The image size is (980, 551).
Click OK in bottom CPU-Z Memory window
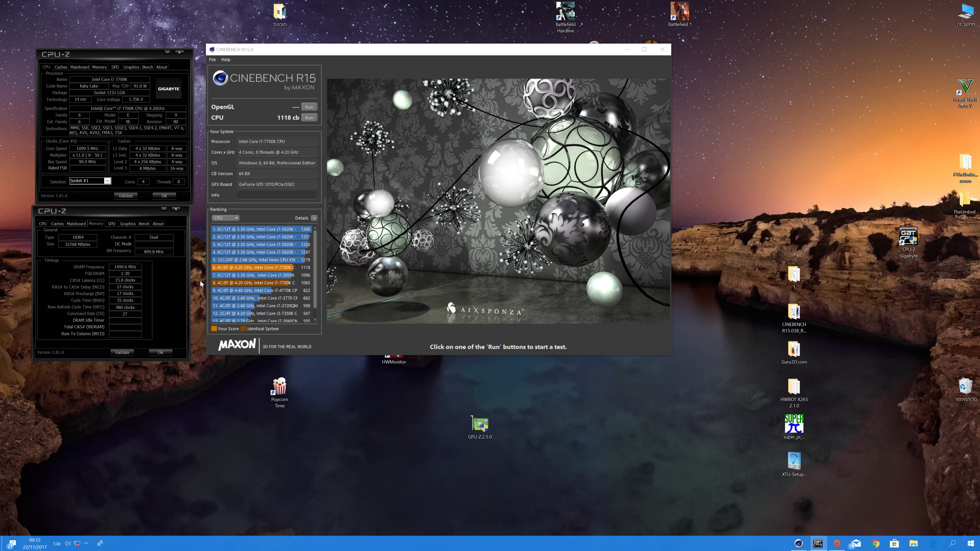pos(161,353)
